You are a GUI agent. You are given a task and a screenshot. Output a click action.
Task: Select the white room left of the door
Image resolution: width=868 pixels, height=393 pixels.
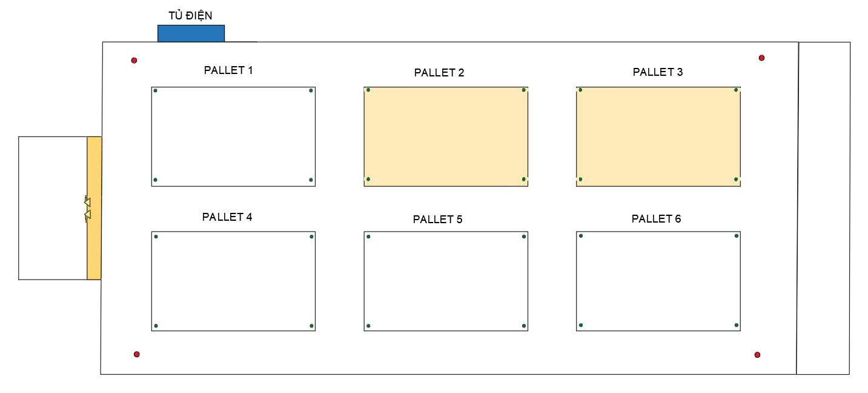[x=53, y=208]
